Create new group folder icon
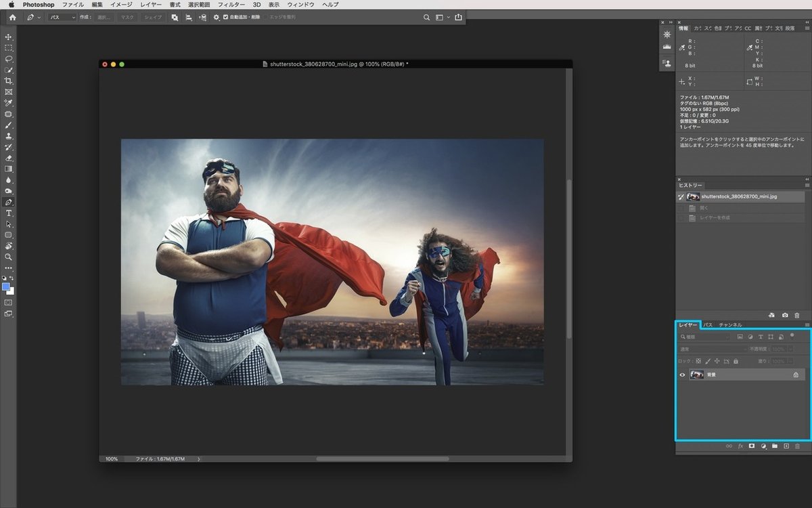This screenshot has width=812, height=508. click(x=775, y=446)
